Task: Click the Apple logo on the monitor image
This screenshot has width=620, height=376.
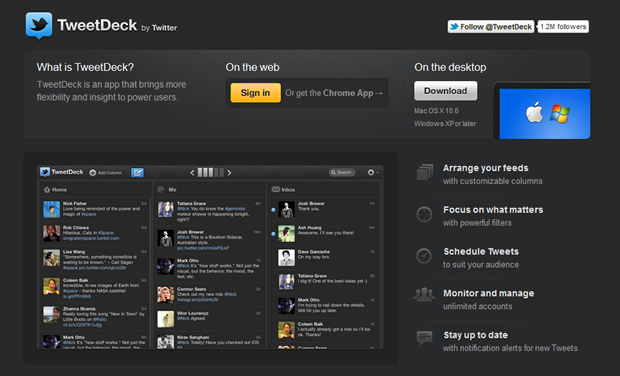Action: click(534, 113)
